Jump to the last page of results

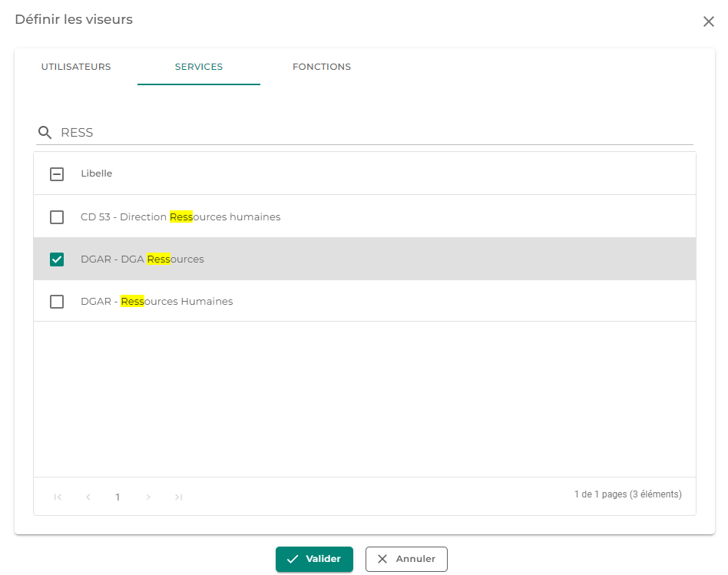(x=178, y=497)
